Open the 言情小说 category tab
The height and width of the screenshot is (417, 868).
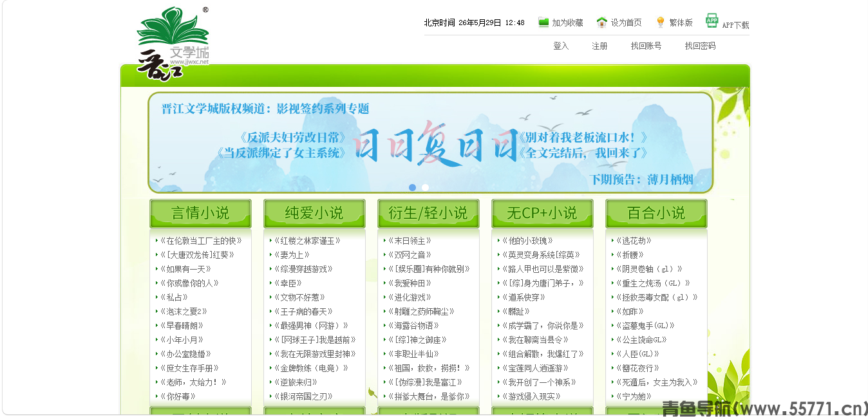tap(200, 213)
